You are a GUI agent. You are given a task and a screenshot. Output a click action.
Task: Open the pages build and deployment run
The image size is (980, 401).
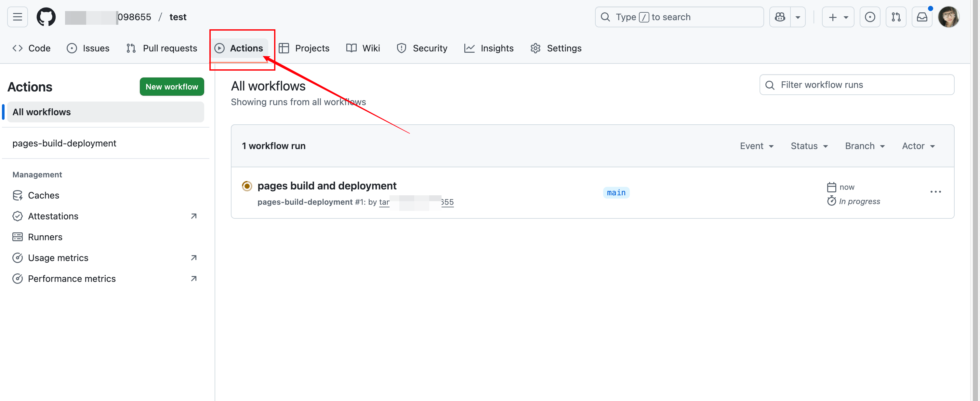point(327,186)
